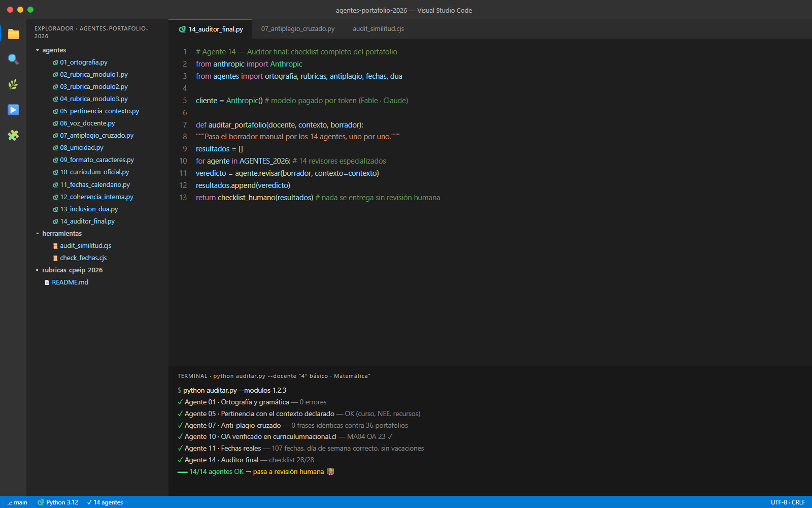This screenshot has height=508, width=812.
Task: Switch to 14_auditor_final.py editor tab
Action: [211, 29]
